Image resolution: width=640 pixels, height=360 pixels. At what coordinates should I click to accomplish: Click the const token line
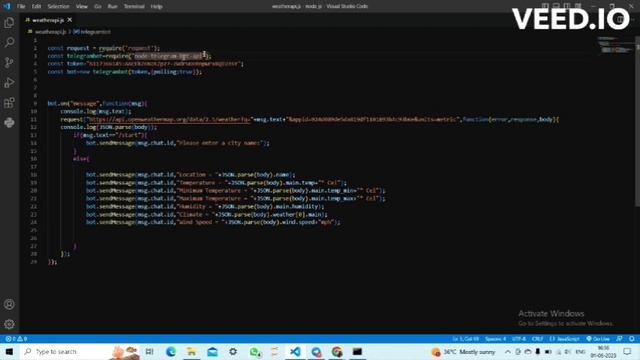coord(145,64)
